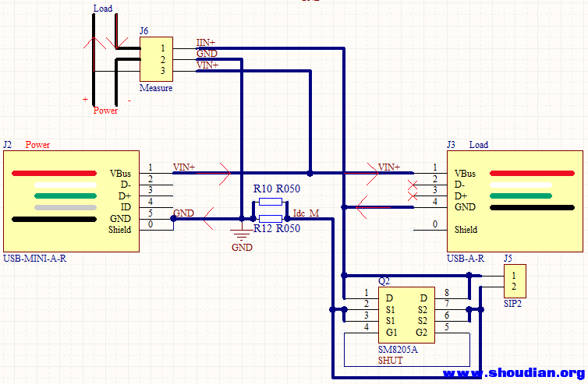Click the Load label next to J3

click(x=479, y=145)
